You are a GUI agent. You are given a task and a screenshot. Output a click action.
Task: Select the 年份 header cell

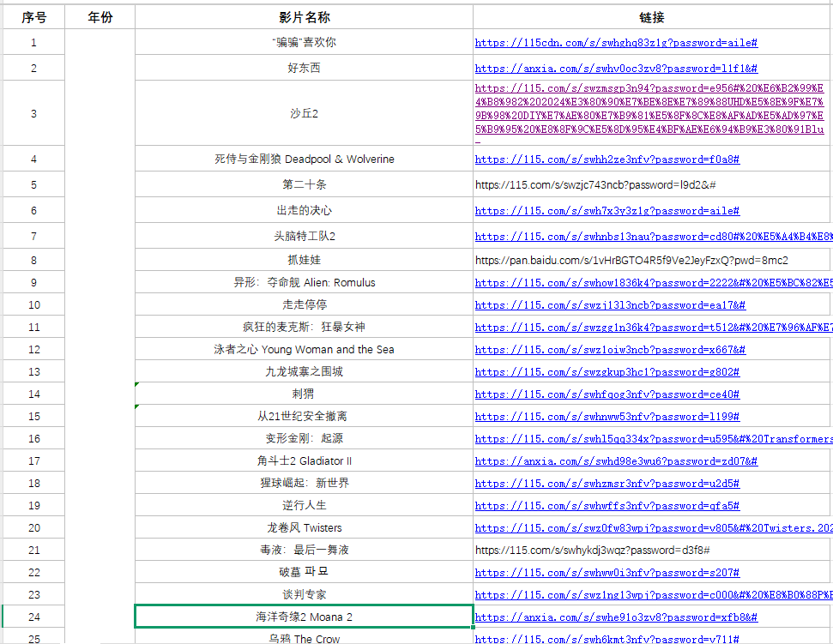[100, 17]
